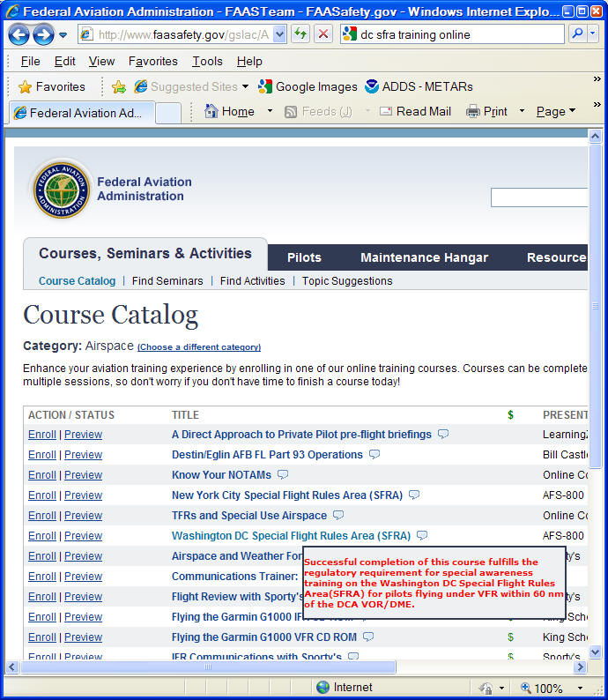Select the Pilots navigation tab
The image size is (608, 700).
point(304,257)
